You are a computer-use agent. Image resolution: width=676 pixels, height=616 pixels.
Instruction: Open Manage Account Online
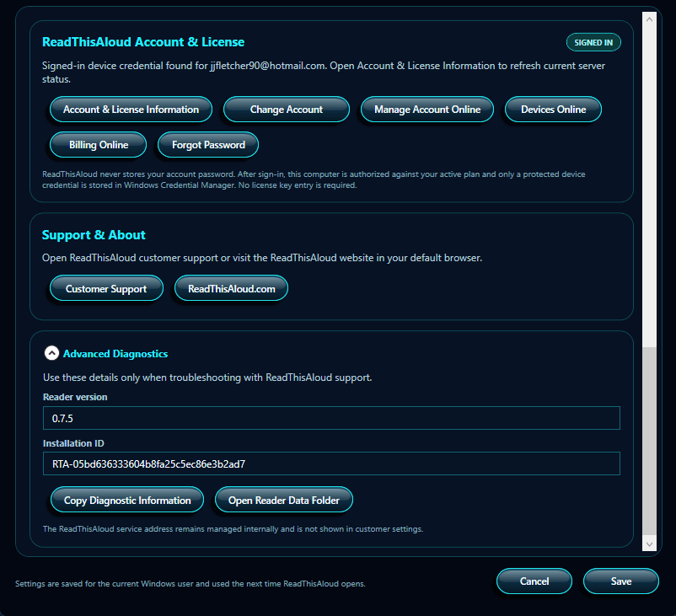427,110
